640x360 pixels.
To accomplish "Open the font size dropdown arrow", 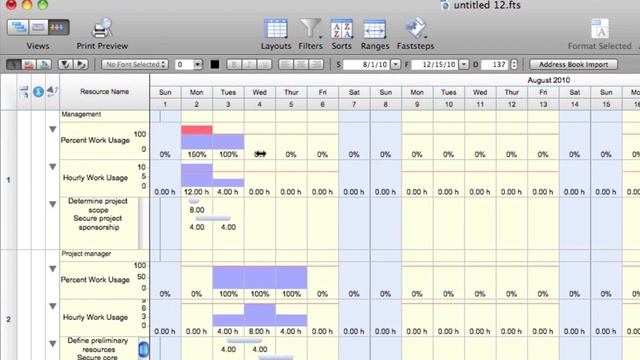I will point(198,64).
